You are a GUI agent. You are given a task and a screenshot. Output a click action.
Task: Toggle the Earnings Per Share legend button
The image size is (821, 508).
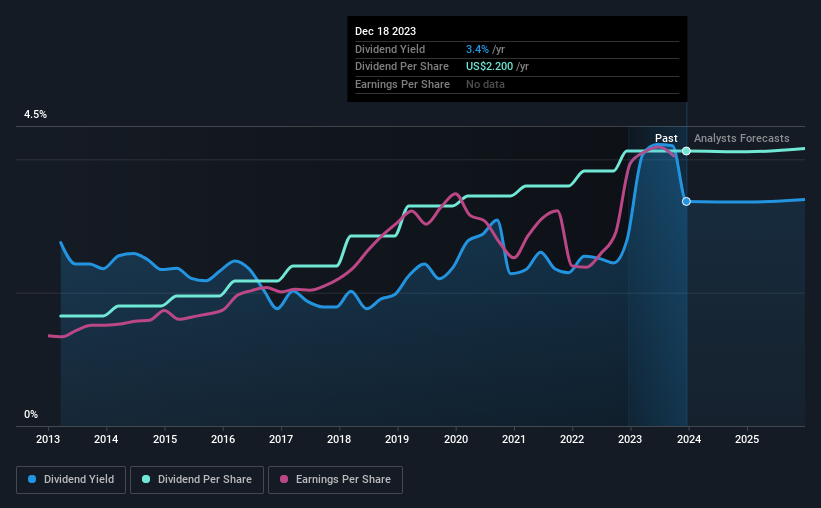[x=335, y=480]
